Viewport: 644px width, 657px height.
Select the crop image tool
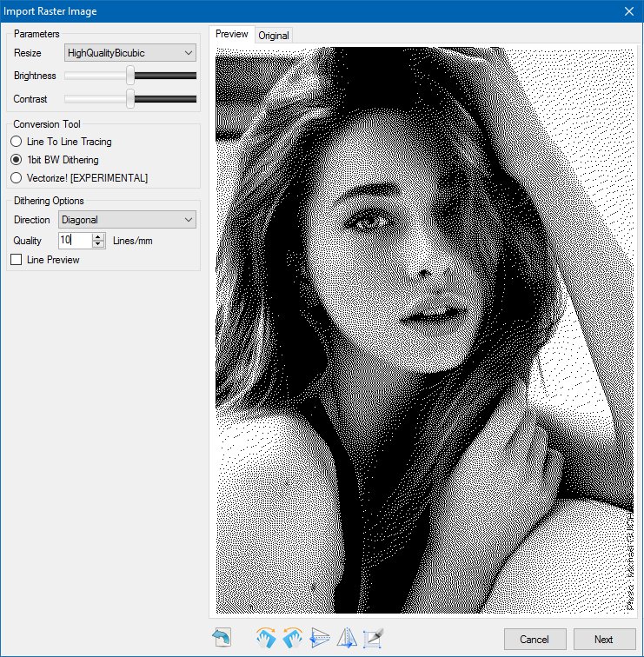(x=374, y=638)
